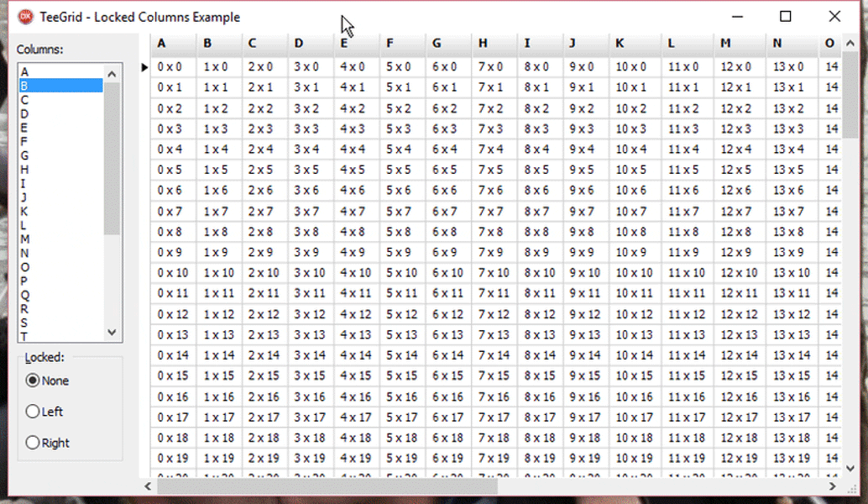Click column header G in the grid
868x504 pixels.
tap(448, 43)
